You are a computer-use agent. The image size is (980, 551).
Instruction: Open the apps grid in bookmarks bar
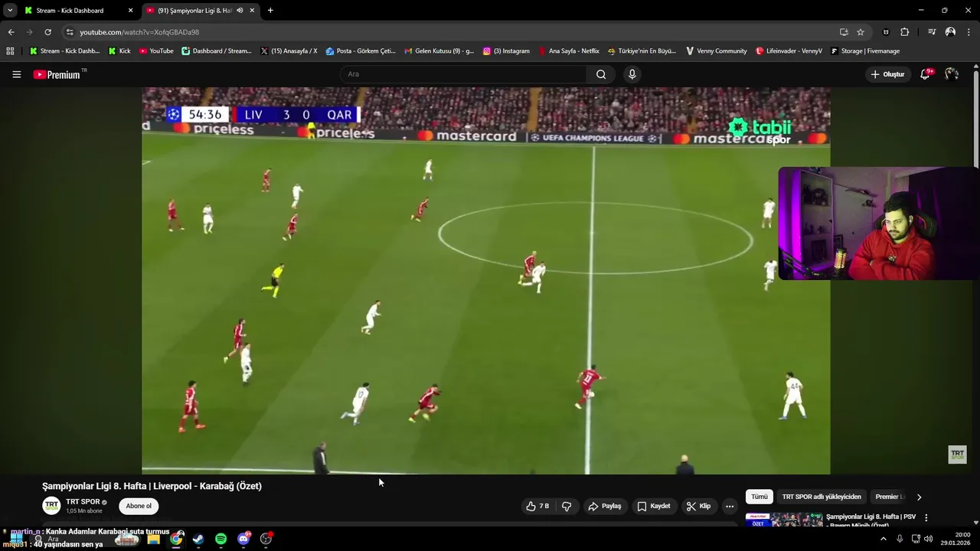tap(10, 51)
